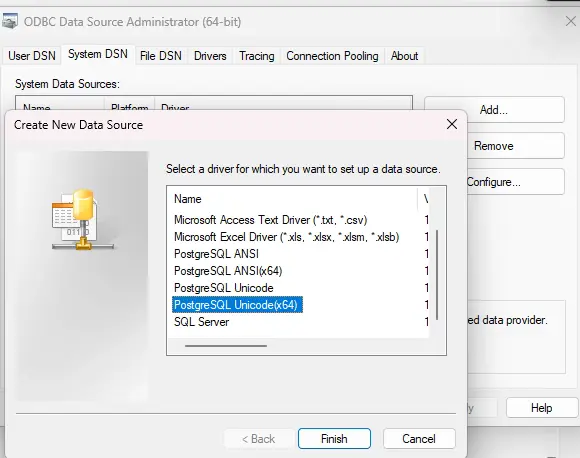Screen dimensions: 580x458
Task: Select the Microsoft Excel Driver entry
Action: pos(287,237)
